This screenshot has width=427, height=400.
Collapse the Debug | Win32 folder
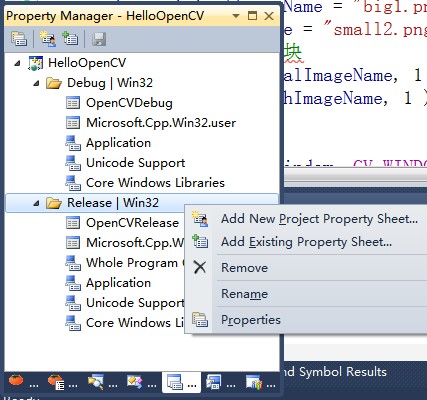(x=36, y=83)
